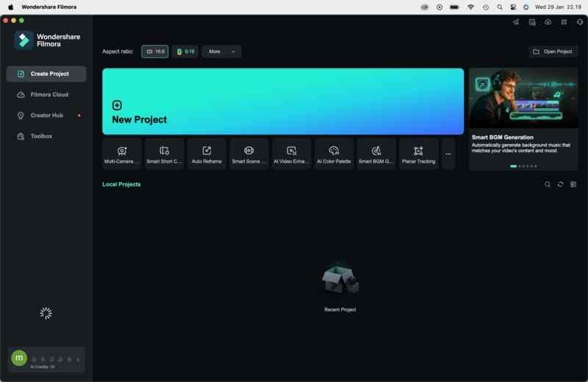
Task: Start a New Project from the teal banner
Action: [x=283, y=101]
